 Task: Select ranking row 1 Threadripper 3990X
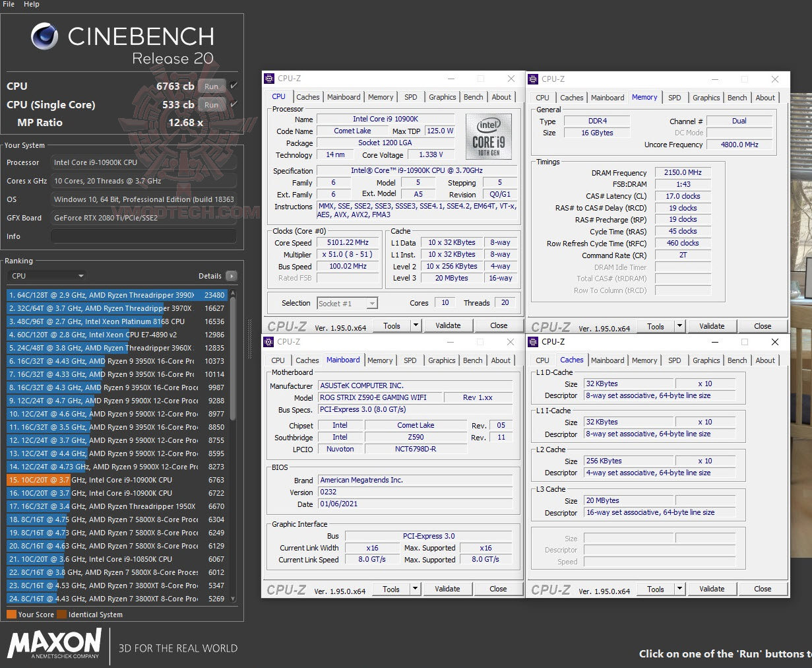click(117, 295)
